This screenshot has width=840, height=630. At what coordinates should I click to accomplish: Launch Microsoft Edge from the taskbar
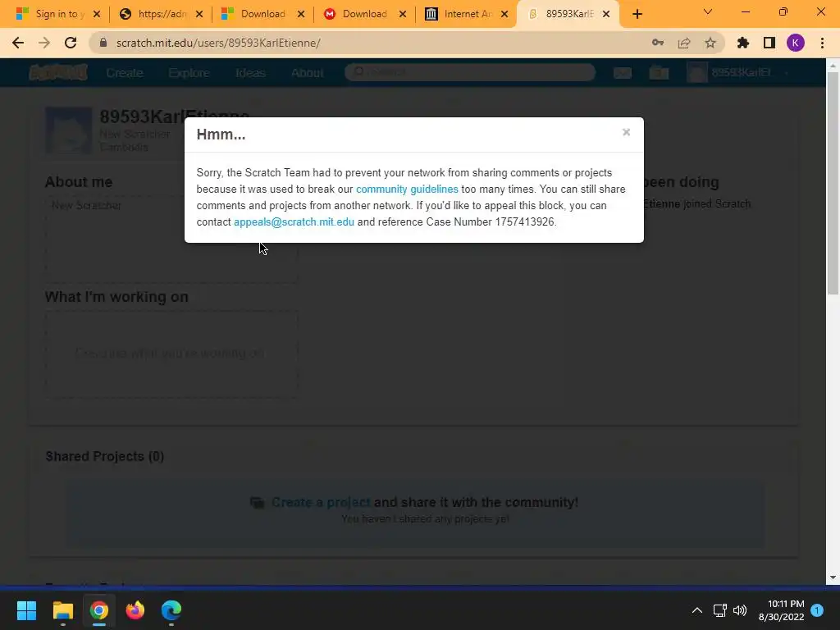tap(171, 610)
